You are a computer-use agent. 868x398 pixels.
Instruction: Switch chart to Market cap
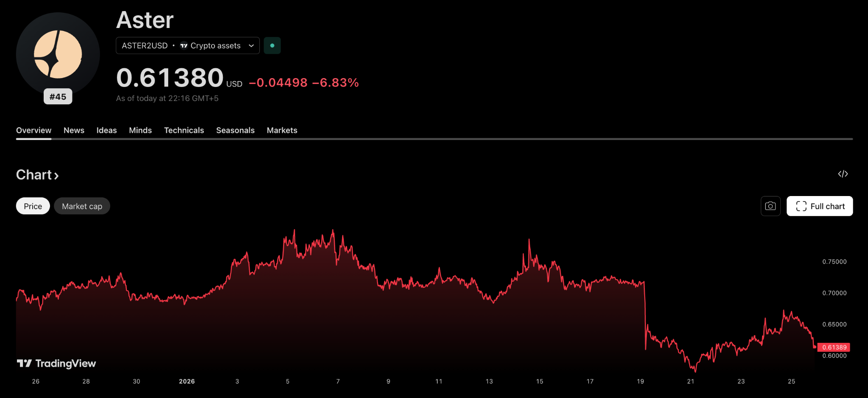82,206
